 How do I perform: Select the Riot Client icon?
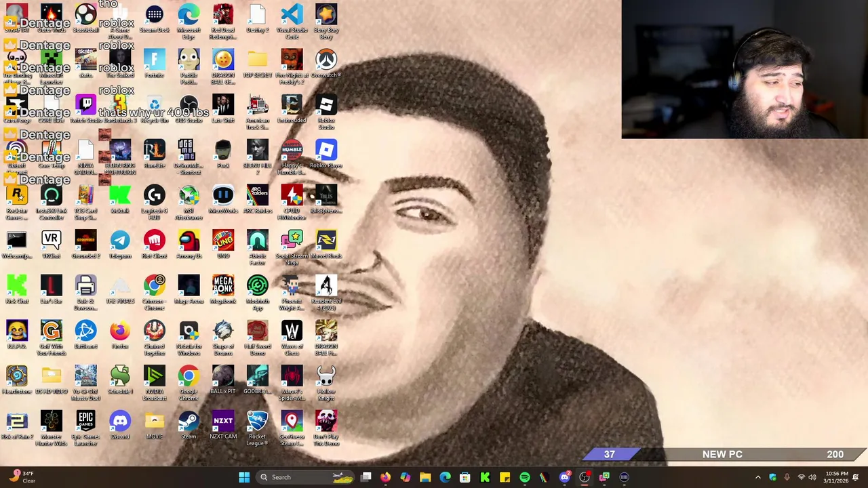[x=155, y=244]
